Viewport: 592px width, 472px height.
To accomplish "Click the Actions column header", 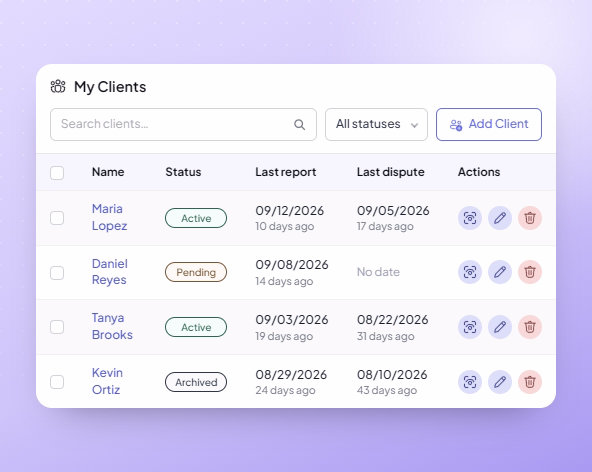I will click(479, 172).
